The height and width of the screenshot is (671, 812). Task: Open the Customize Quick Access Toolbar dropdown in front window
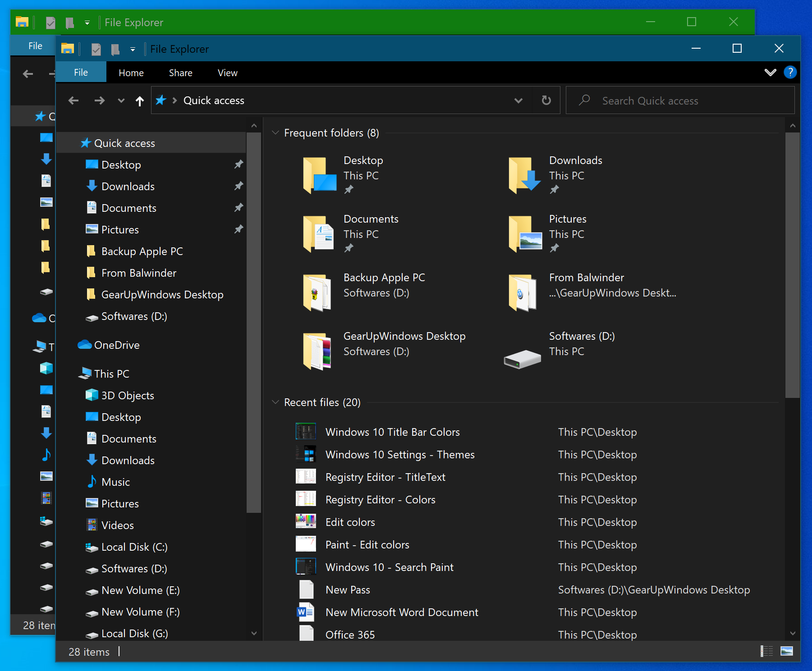pyautogui.click(x=133, y=49)
